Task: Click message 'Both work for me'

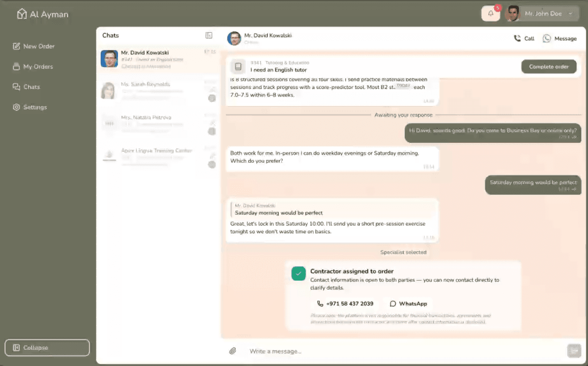Action: click(x=332, y=159)
